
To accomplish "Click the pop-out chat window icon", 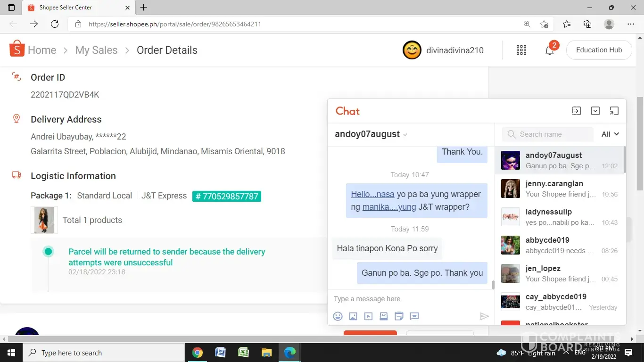I will point(614,111).
